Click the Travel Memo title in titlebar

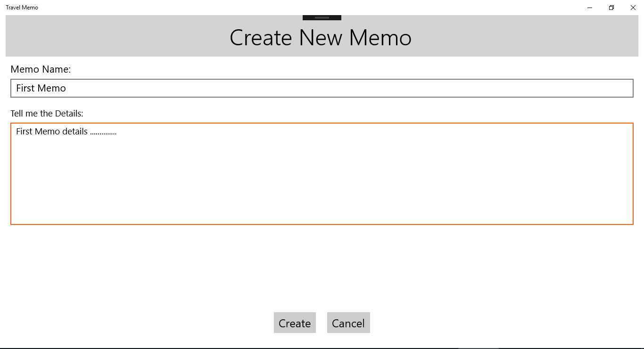point(22,7)
